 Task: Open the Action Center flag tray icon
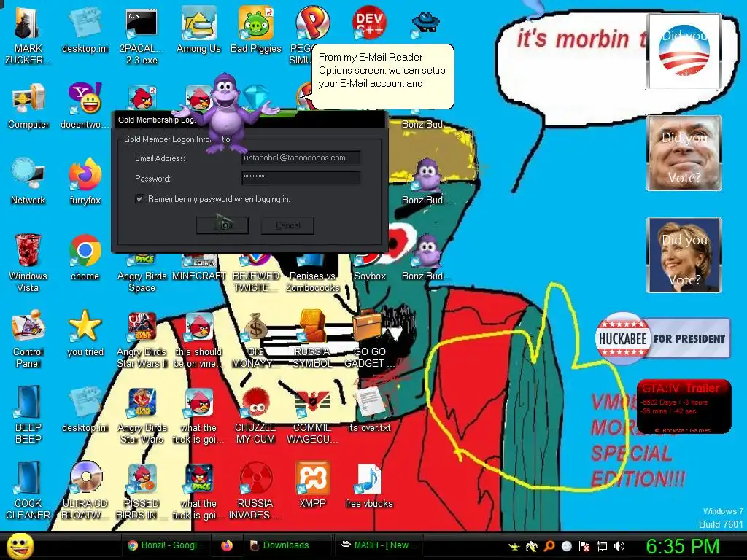584,546
